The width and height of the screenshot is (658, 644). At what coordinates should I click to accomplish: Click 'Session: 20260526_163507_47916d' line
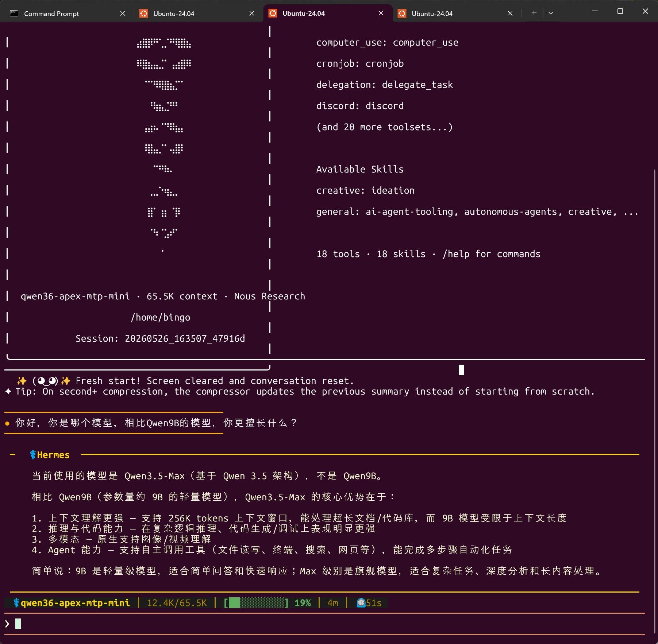tap(160, 339)
